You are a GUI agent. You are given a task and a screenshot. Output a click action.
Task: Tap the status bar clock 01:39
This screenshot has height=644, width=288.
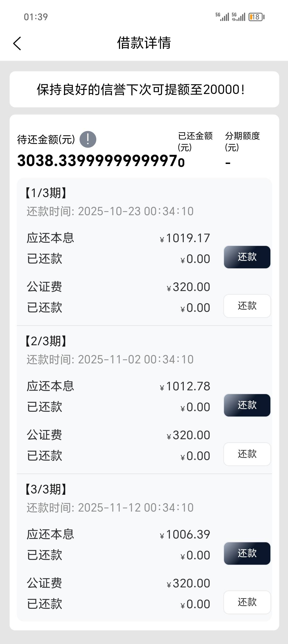(36, 17)
